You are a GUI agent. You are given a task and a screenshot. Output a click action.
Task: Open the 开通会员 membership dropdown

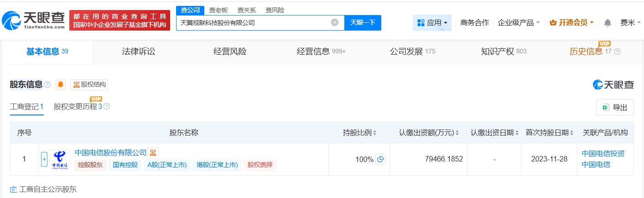(571, 23)
